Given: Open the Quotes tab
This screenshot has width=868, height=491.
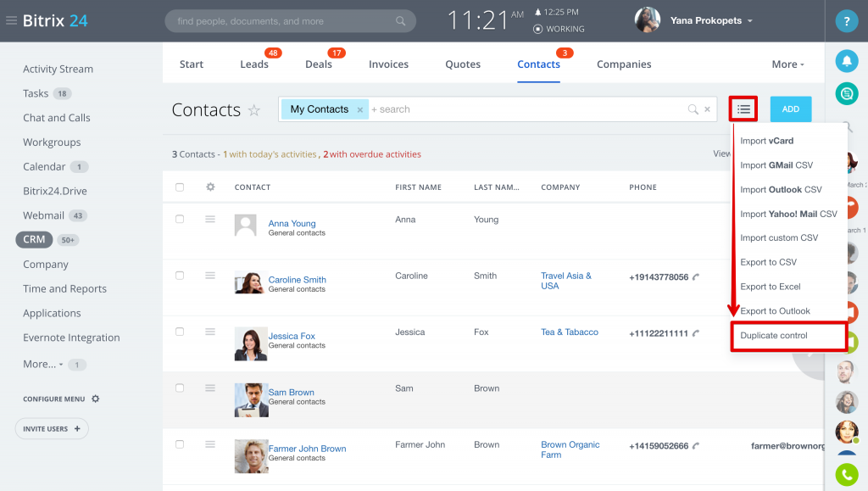Looking at the screenshot, I should click(x=463, y=64).
